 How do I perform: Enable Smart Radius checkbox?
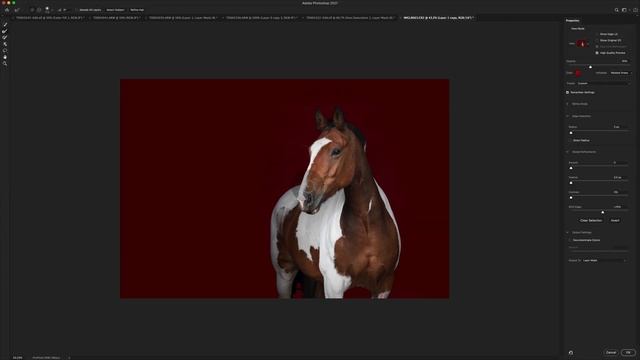point(570,140)
